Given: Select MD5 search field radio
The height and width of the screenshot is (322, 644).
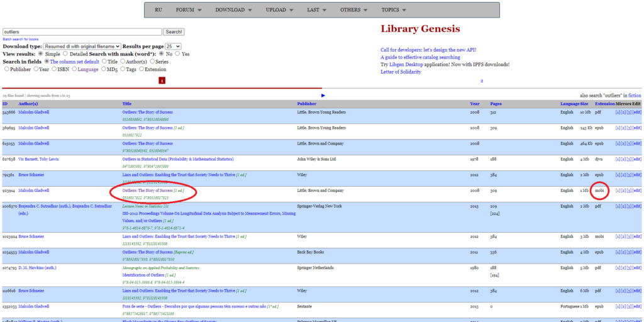Looking at the screenshot, I should [x=104, y=69].
